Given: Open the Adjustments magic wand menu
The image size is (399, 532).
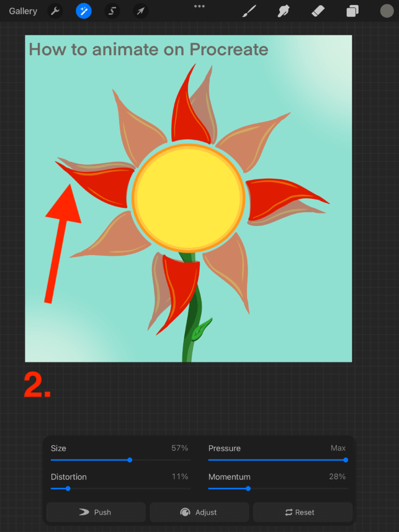Looking at the screenshot, I should click(x=84, y=11).
